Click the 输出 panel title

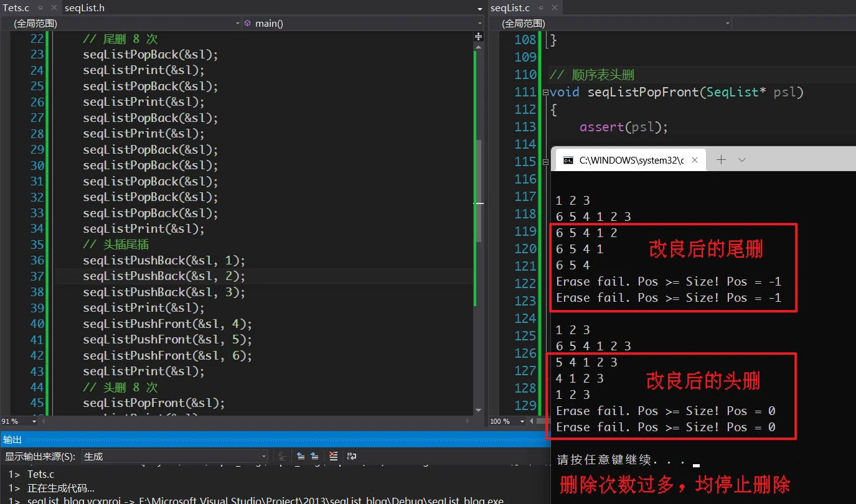click(12, 439)
